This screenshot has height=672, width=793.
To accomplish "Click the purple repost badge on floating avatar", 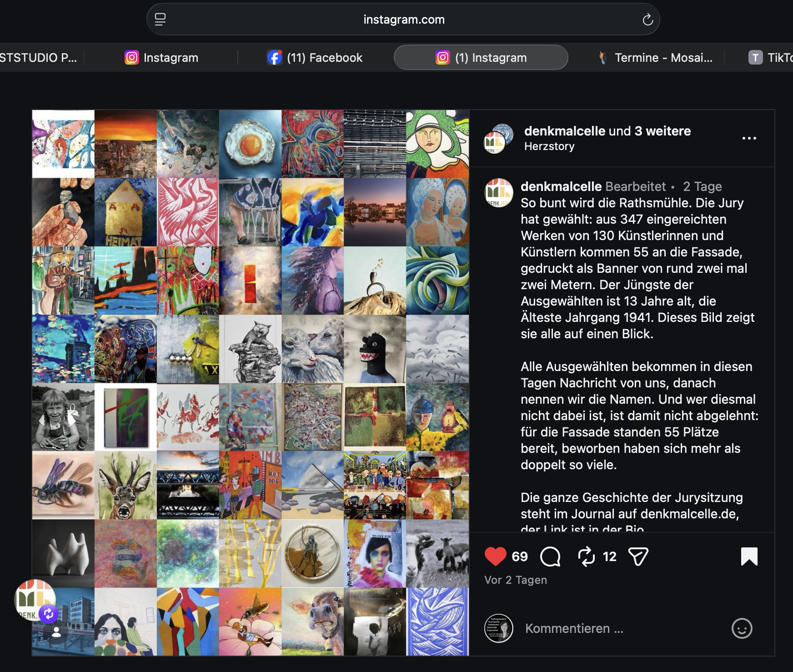I will pyautogui.click(x=49, y=614).
